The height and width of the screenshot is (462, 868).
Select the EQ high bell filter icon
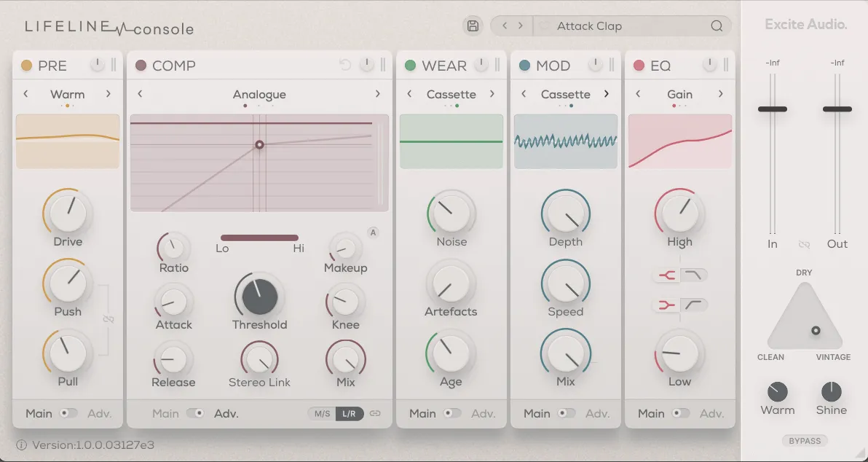tap(667, 275)
